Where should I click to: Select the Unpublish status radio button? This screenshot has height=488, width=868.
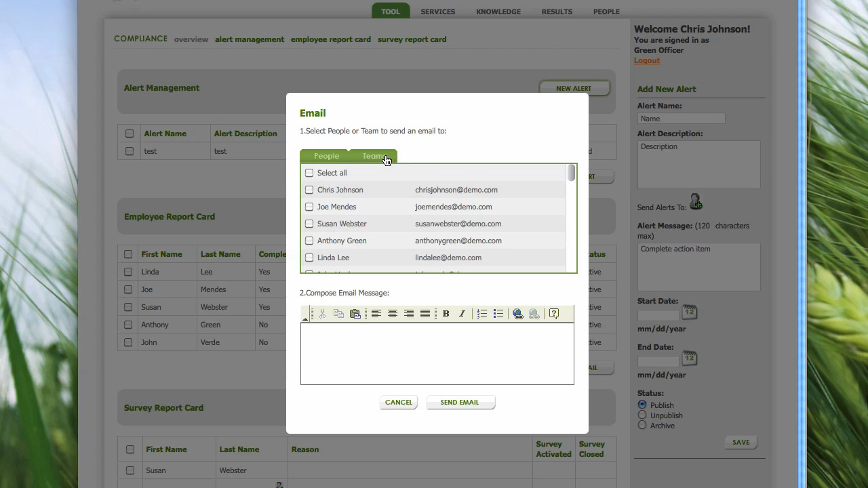642,415
